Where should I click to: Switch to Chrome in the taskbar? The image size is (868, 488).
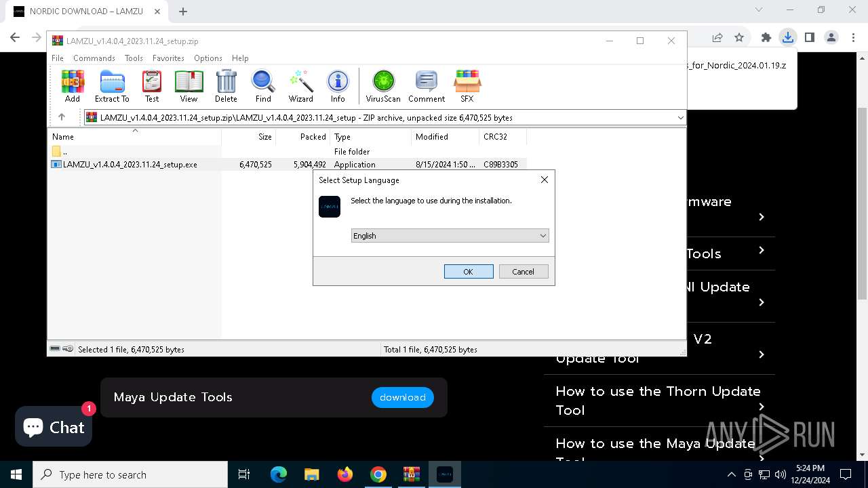tap(378, 474)
